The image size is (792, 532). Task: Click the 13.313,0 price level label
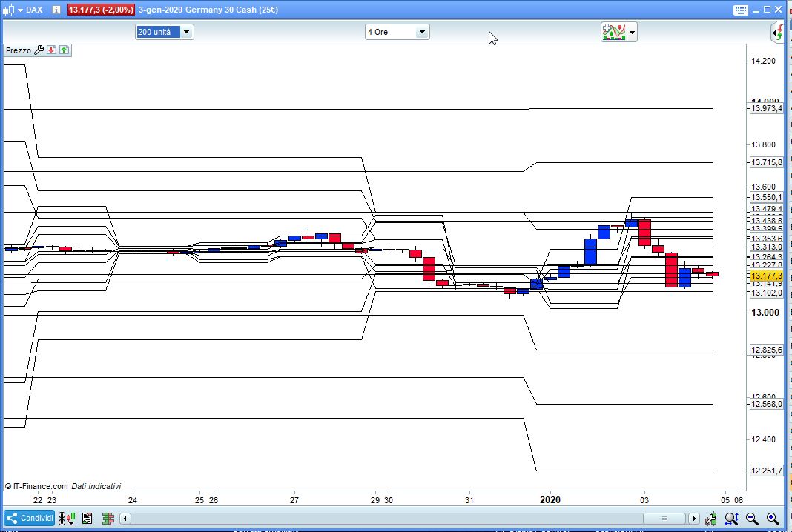click(766, 246)
